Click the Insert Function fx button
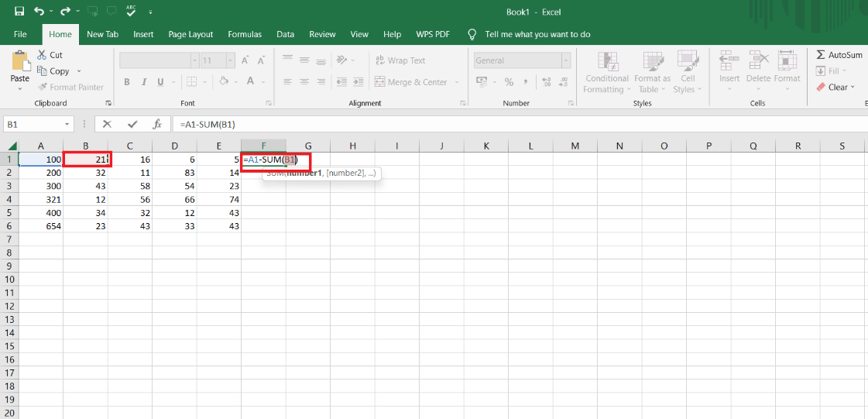Viewport: 868px width, 419px height. tap(157, 125)
